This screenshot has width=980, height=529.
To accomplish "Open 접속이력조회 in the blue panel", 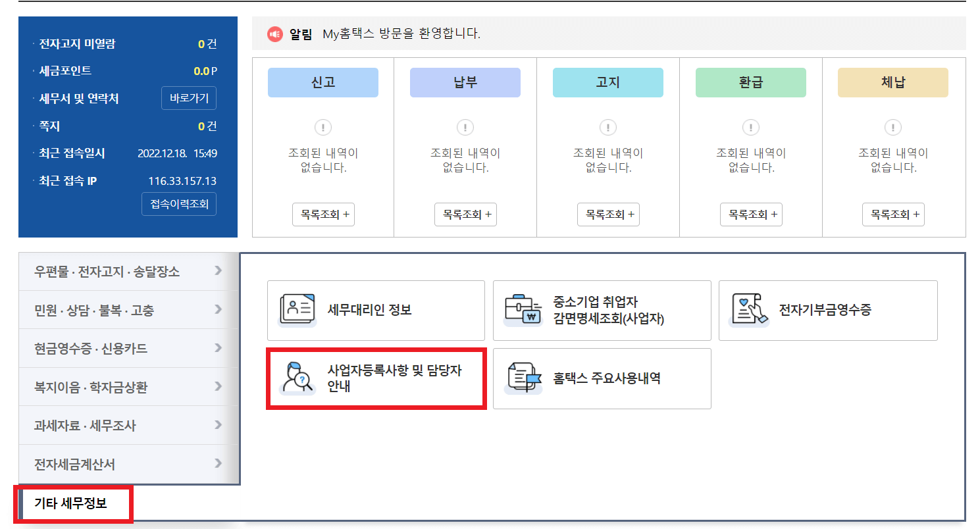I will point(178,203).
